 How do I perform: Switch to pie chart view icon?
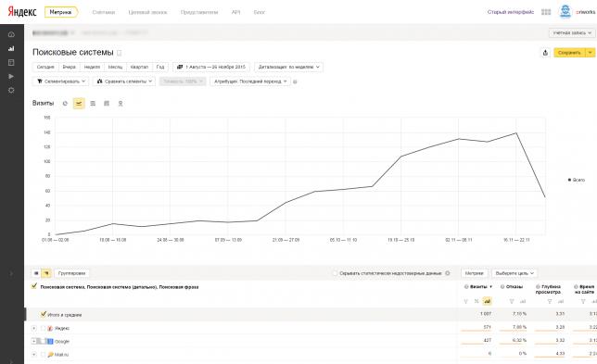tap(65, 103)
